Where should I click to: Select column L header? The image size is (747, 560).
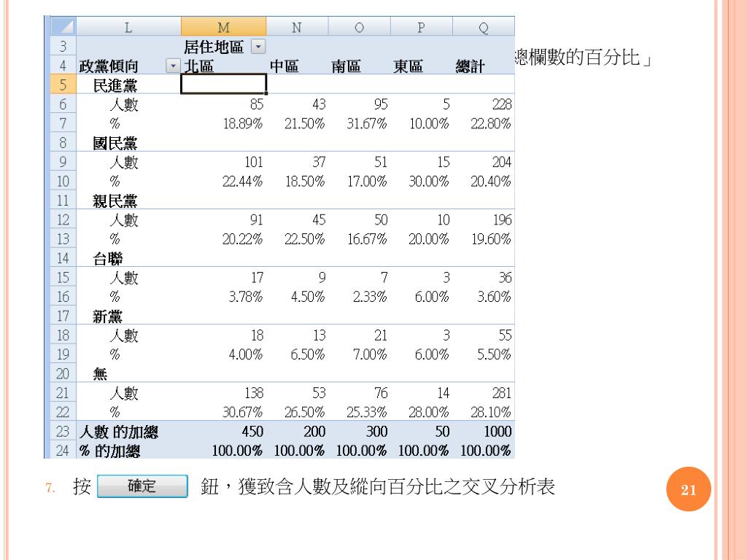[128, 27]
